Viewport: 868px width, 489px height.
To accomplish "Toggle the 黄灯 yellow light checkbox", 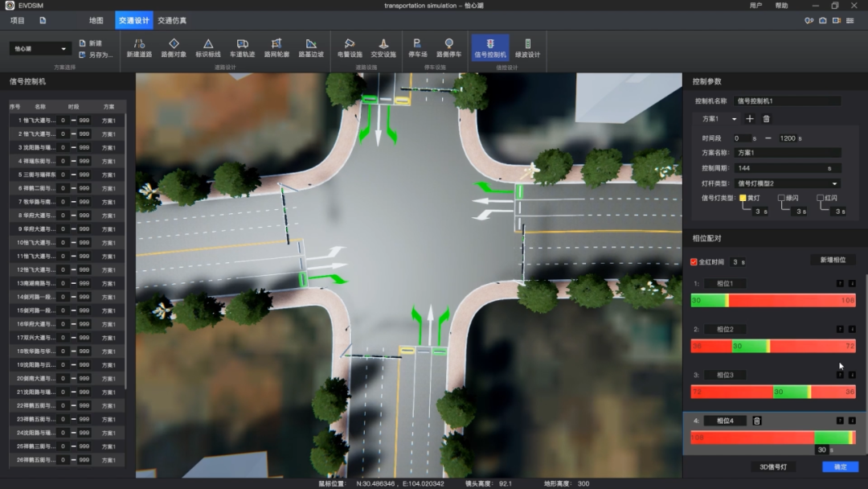I will [743, 198].
